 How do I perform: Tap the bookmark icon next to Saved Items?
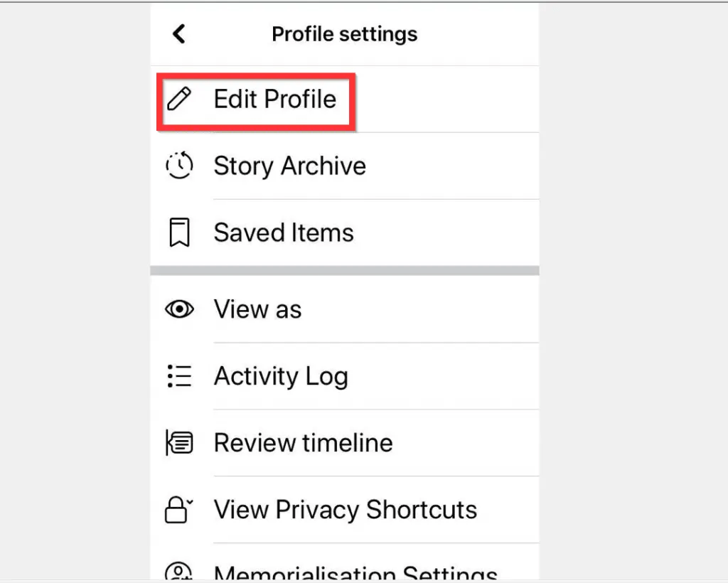179,232
